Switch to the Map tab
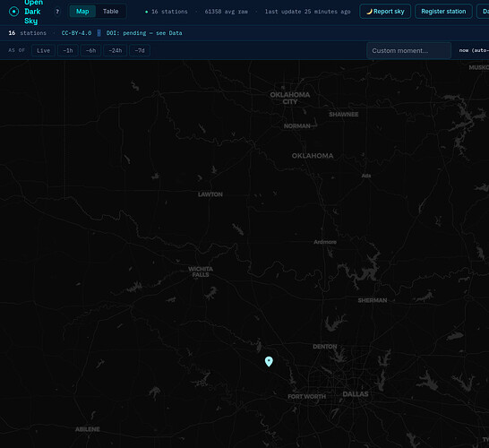The height and width of the screenshot is (448, 489). [x=82, y=12]
